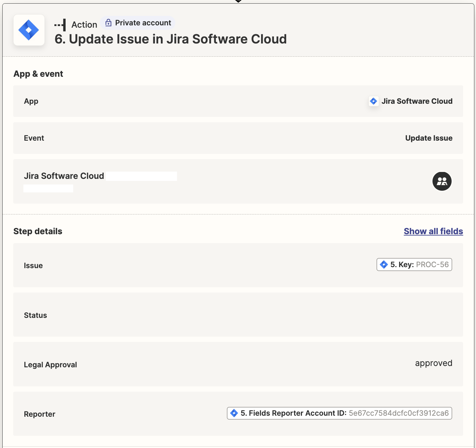Open the Show all fields link
This screenshot has height=448, width=476.
[433, 231]
